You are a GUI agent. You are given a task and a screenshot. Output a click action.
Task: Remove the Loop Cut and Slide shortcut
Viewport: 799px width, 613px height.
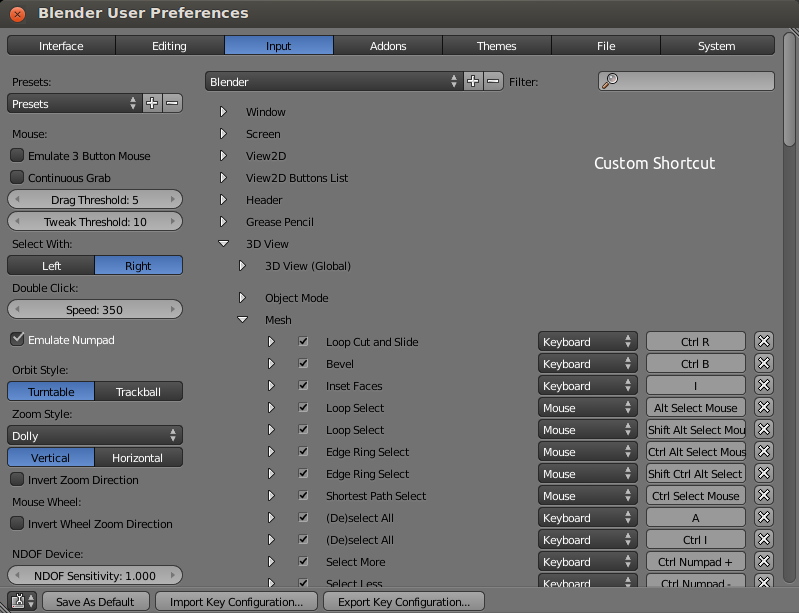[763, 341]
